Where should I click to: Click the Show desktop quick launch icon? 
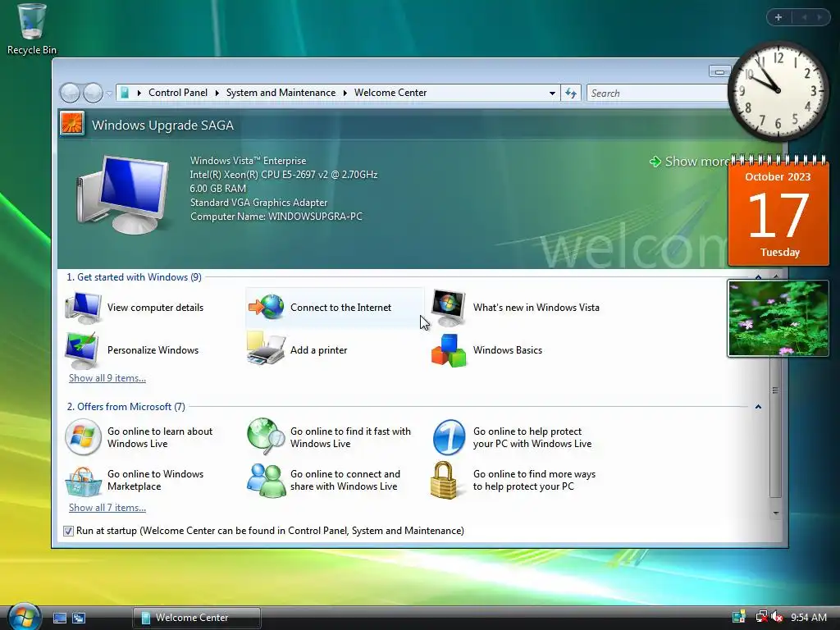pyautogui.click(x=59, y=618)
